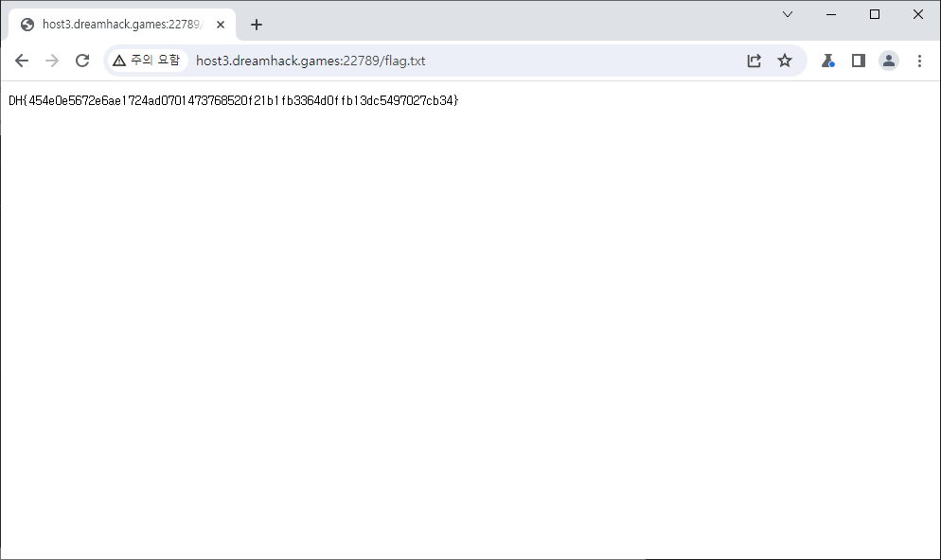941x560 pixels.
Task: Maximize the Chrome window
Action: [x=875, y=14]
